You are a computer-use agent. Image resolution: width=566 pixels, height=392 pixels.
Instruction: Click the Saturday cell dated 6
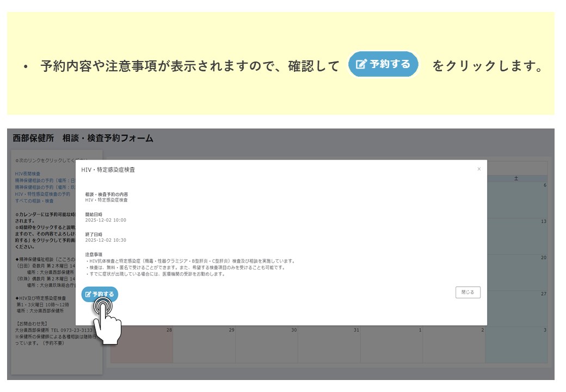516,200
